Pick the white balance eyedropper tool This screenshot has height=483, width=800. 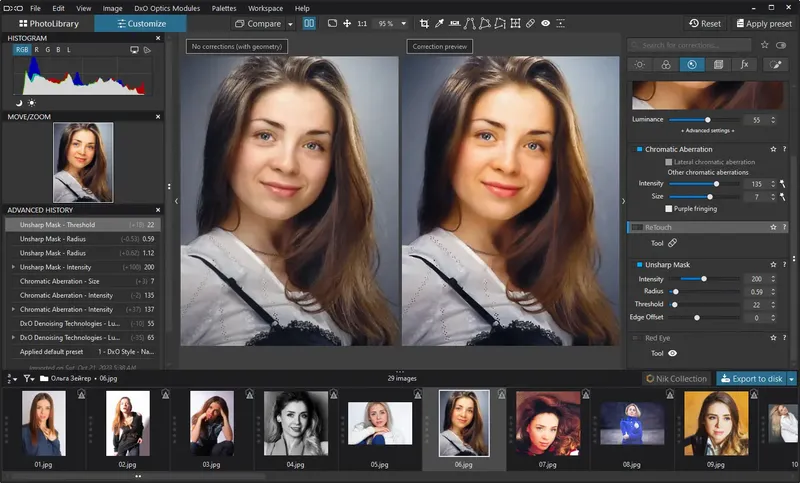(x=439, y=23)
